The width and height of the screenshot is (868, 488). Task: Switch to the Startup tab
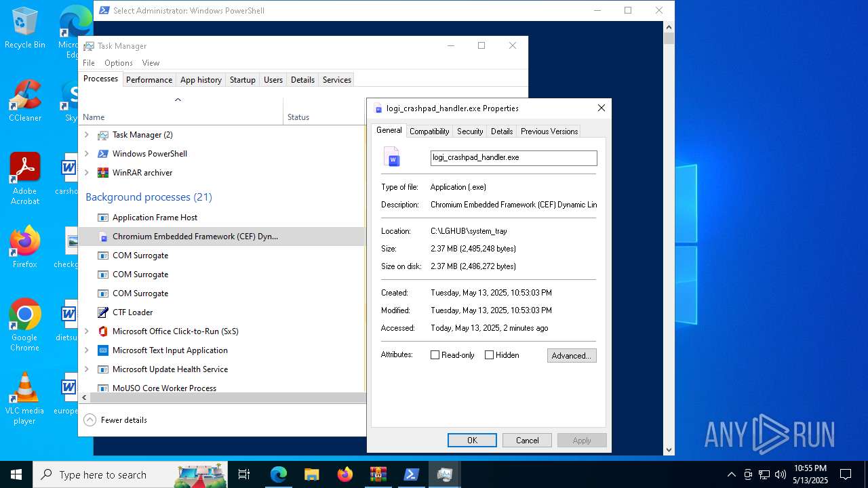pyautogui.click(x=242, y=80)
